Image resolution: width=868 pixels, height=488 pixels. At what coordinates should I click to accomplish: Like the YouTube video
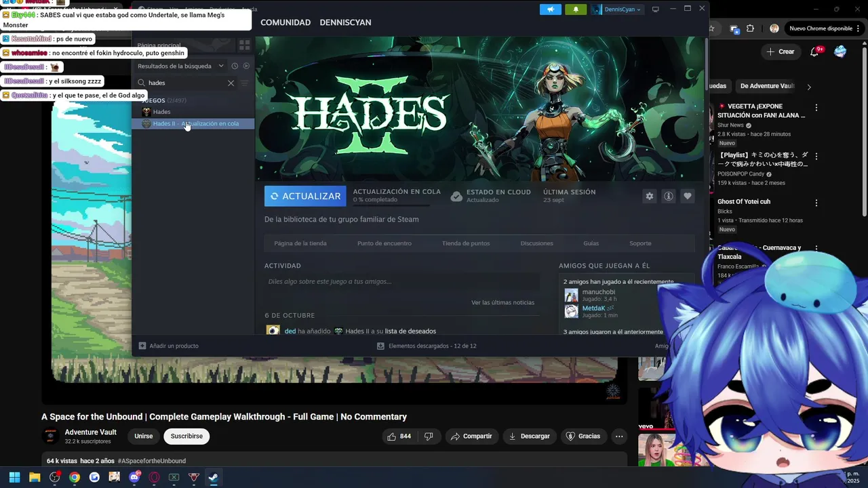click(x=399, y=436)
